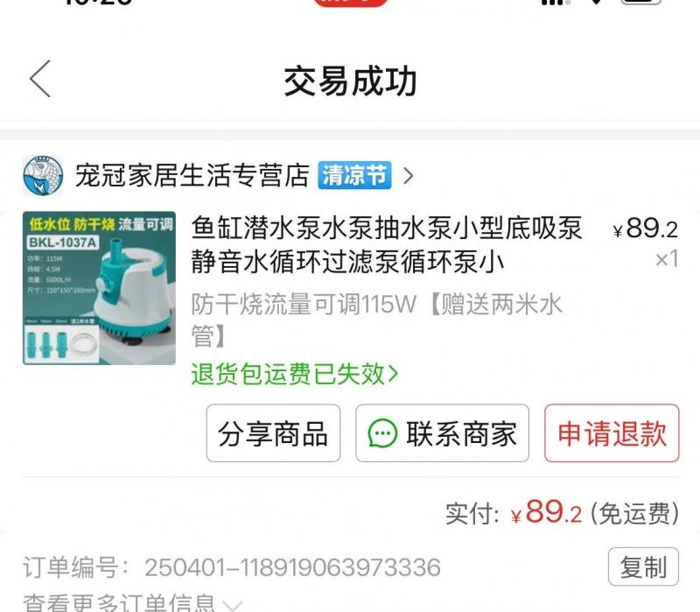Open the 宠冠家居生活专营店 shop avatar

43,176
